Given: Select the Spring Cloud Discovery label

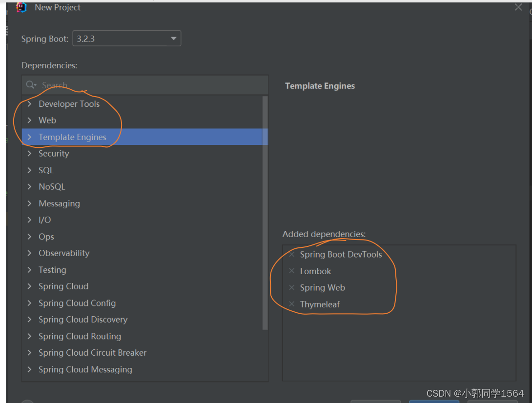Looking at the screenshot, I should tap(83, 320).
